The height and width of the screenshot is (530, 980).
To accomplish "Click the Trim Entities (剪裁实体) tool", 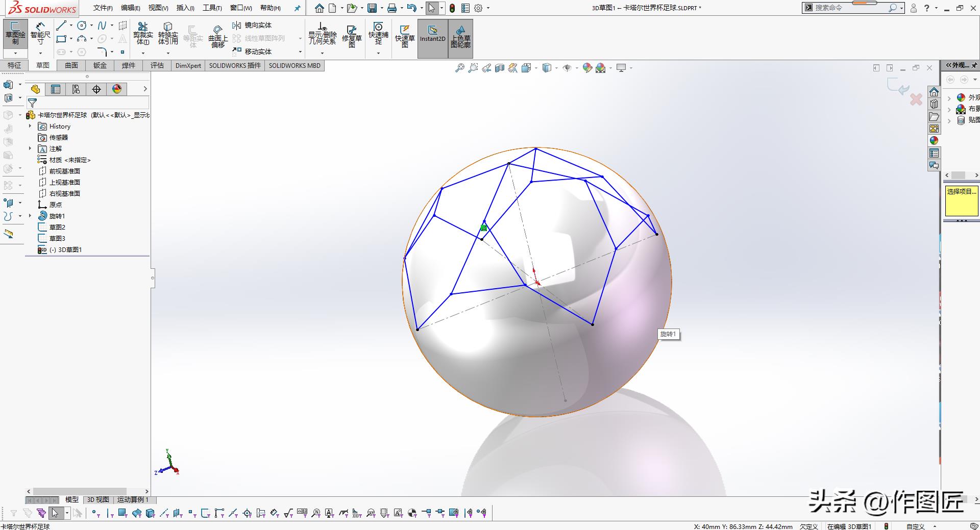I will [143, 33].
